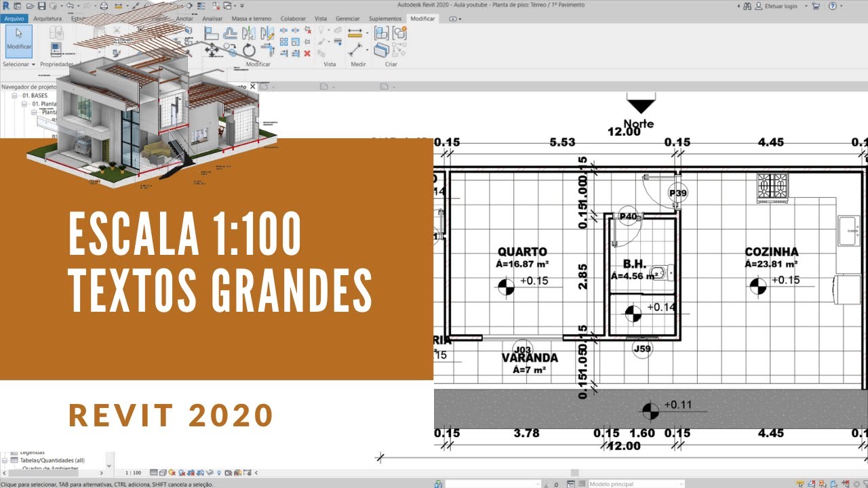The height and width of the screenshot is (488, 868).
Task: Select the Trim/Extend to corner tool
Action: pyautogui.click(x=267, y=50)
